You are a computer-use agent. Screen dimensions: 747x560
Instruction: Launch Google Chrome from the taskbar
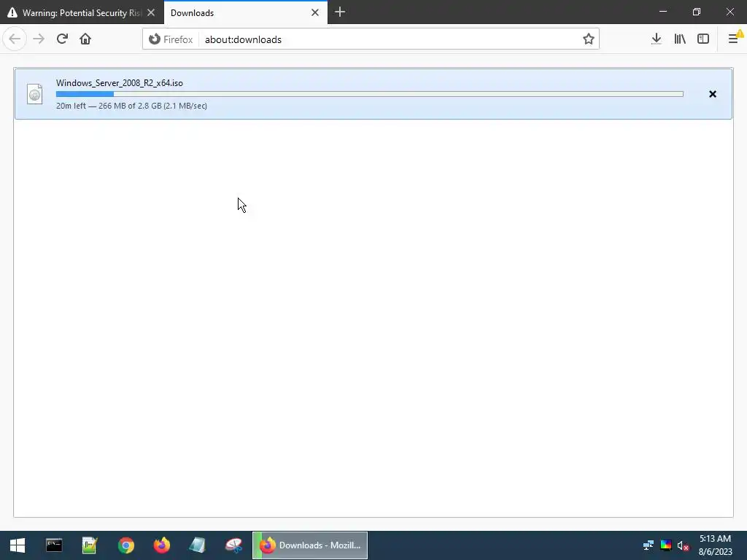click(x=125, y=545)
